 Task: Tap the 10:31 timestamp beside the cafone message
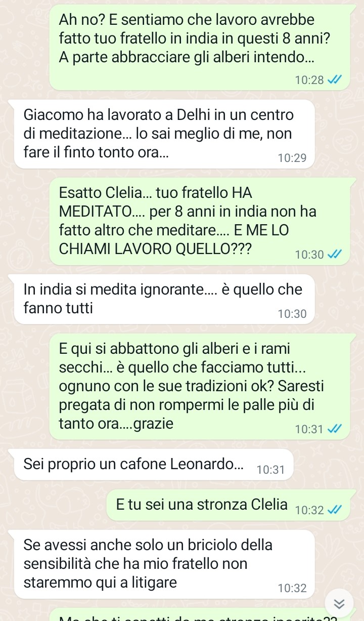(x=271, y=470)
